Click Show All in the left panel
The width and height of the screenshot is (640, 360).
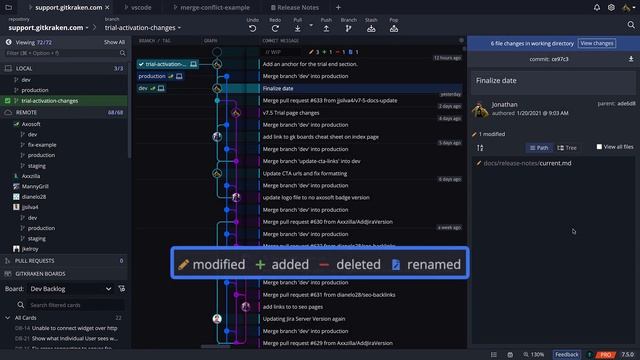click(x=114, y=42)
